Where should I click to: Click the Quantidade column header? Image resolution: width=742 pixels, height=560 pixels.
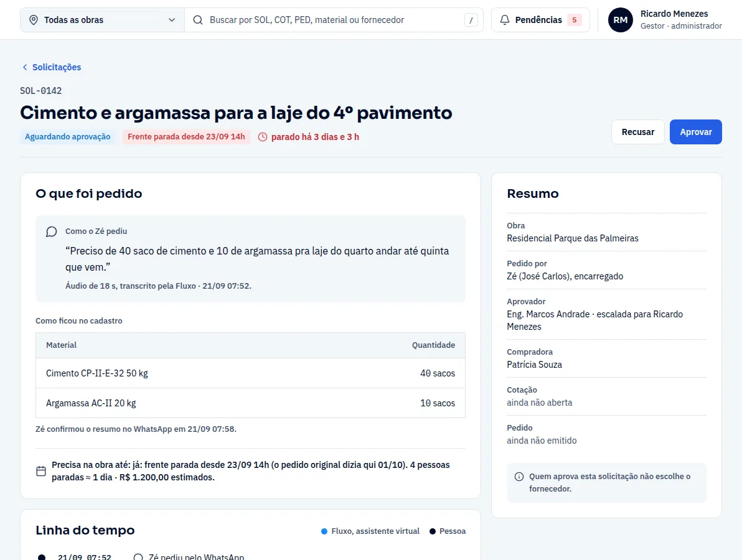click(433, 345)
